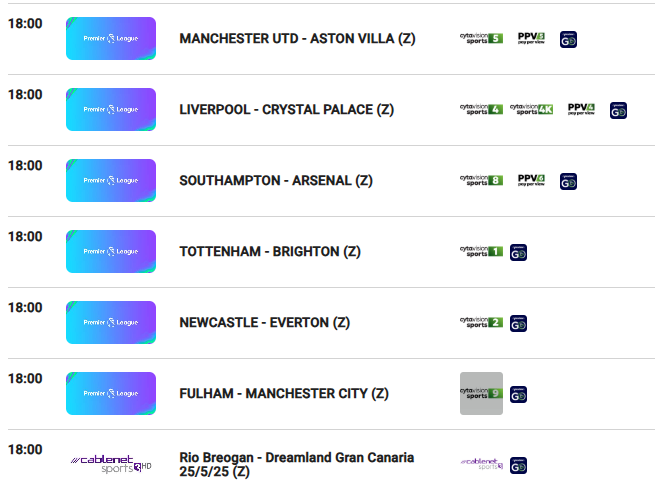Select highlighted Cytavision Sports 9 icon
This screenshot has width=655, height=489.
click(x=481, y=393)
